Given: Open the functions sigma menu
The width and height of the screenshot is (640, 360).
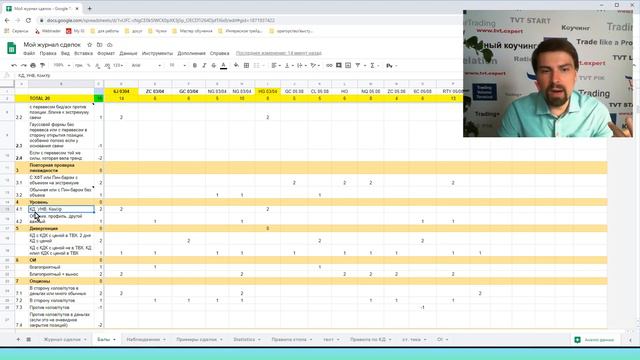Looking at the screenshot, I should point(372,65).
